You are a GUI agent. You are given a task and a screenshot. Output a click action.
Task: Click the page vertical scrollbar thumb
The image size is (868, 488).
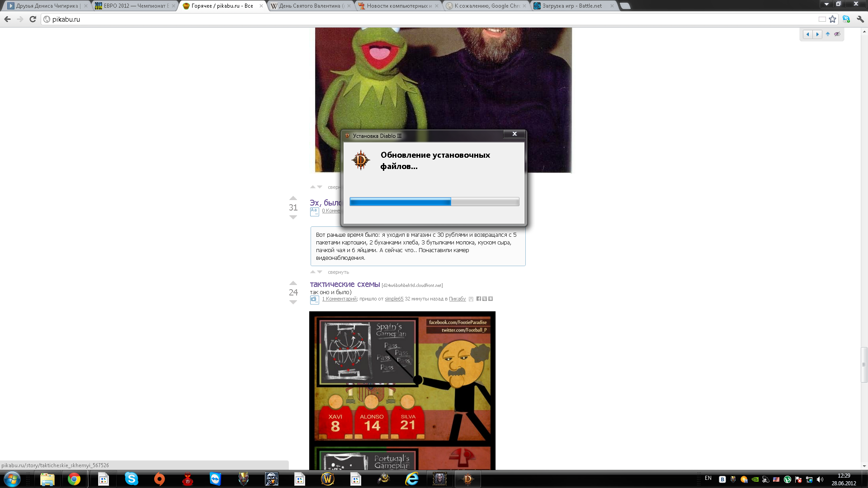pyautogui.click(x=864, y=364)
